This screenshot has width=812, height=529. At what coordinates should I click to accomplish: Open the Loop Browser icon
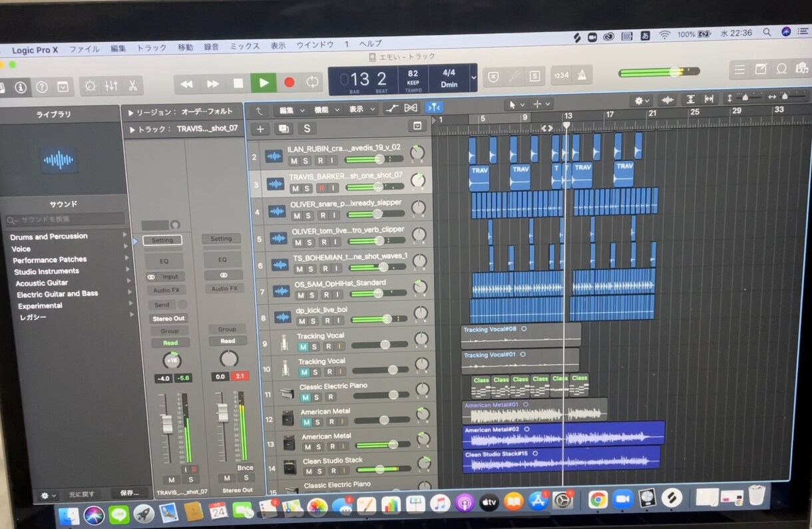pyautogui.click(x=781, y=69)
